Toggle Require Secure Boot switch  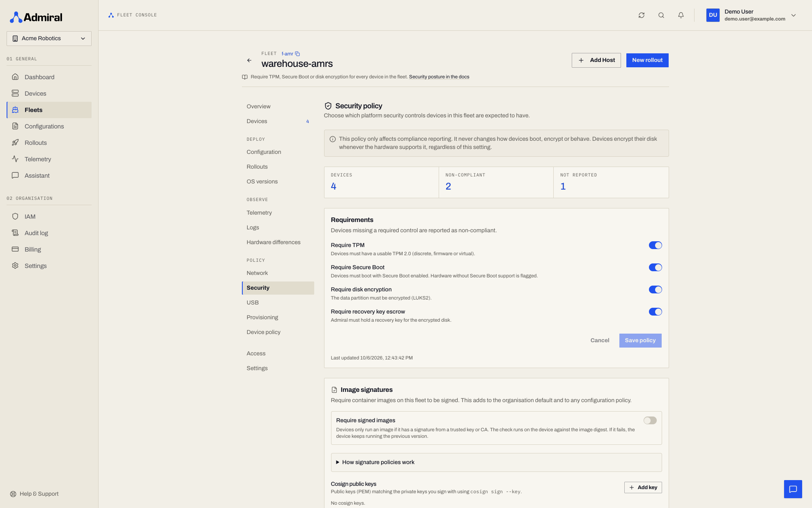(655, 268)
